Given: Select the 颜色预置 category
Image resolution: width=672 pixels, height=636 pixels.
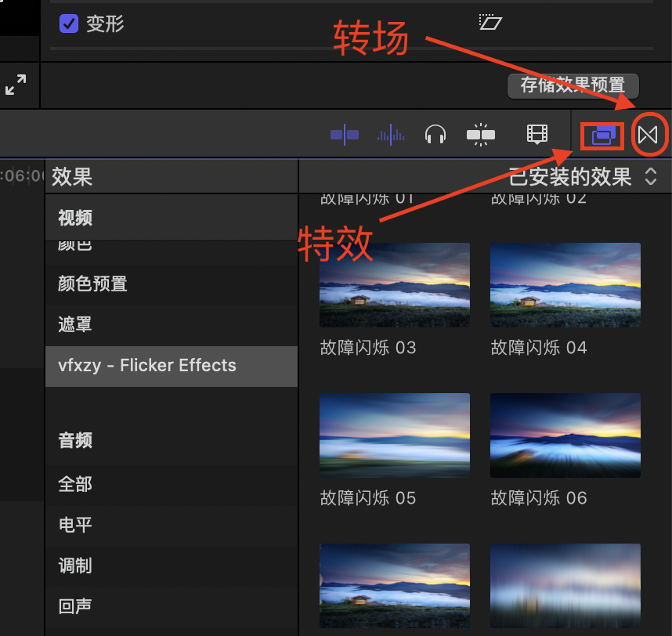Looking at the screenshot, I should [x=92, y=284].
